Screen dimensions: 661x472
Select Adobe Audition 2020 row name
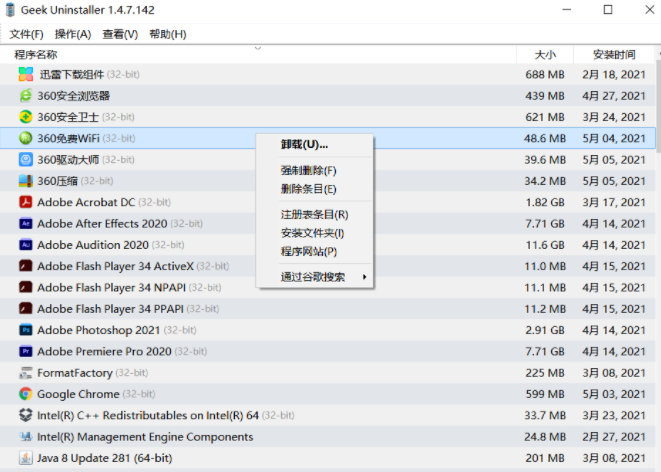[93, 245]
